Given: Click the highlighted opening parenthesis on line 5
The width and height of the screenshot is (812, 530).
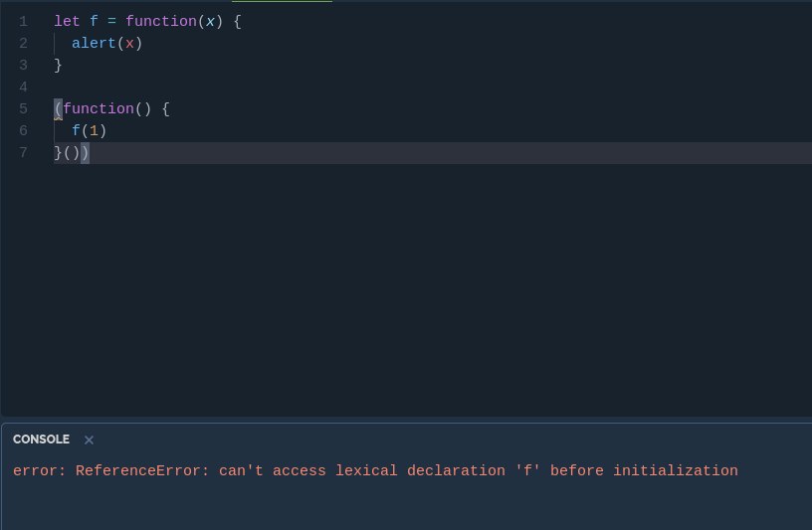Looking at the screenshot, I should coord(58,109).
